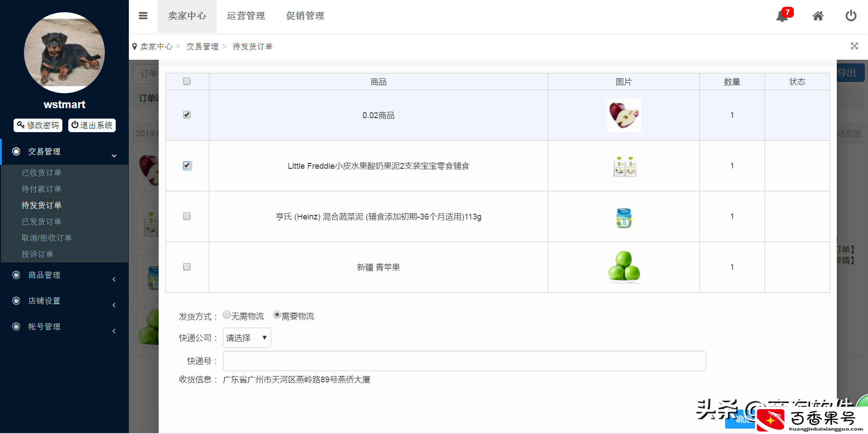This screenshot has height=434, width=868.
Task: Uncheck the 0.02商品 row checkbox
Action: coord(187,115)
